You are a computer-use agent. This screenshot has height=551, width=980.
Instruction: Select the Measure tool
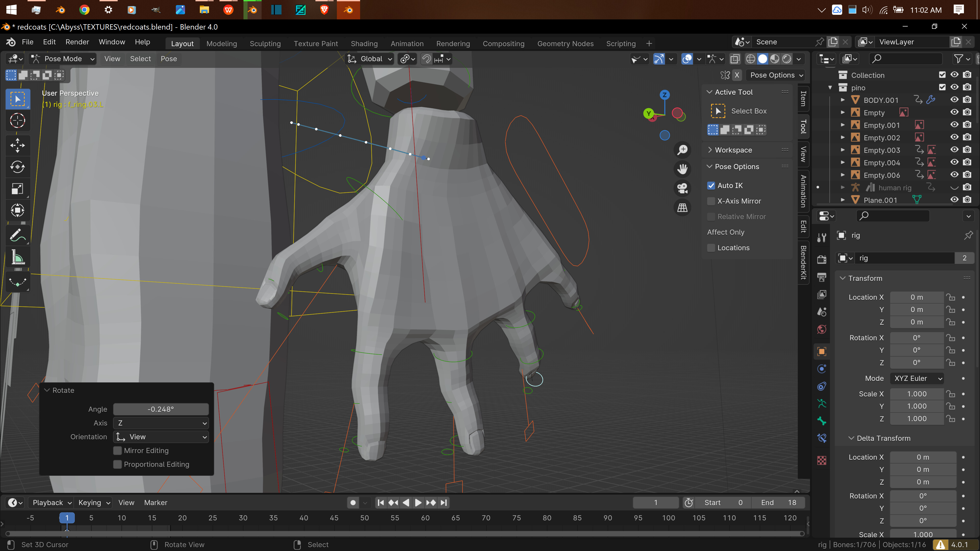pyautogui.click(x=18, y=257)
